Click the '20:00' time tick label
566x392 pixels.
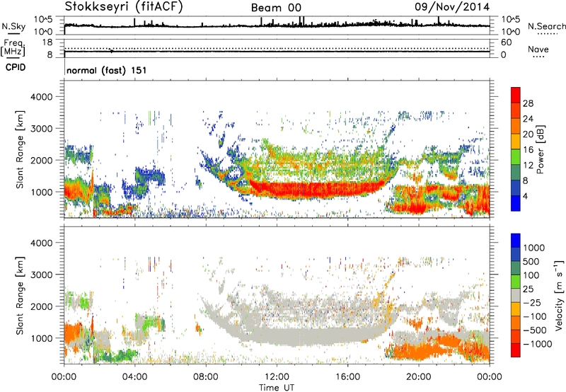pos(419,377)
